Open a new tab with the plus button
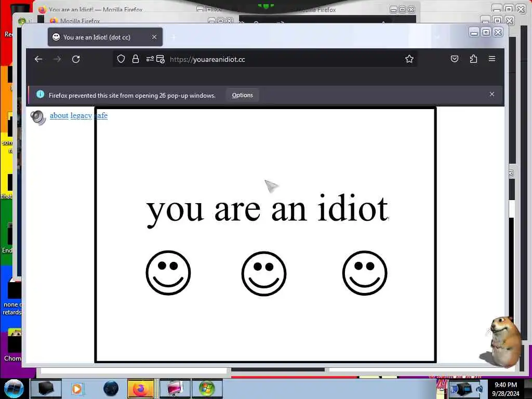The height and width of the screenshot is (399, 532). coord(173,37)
